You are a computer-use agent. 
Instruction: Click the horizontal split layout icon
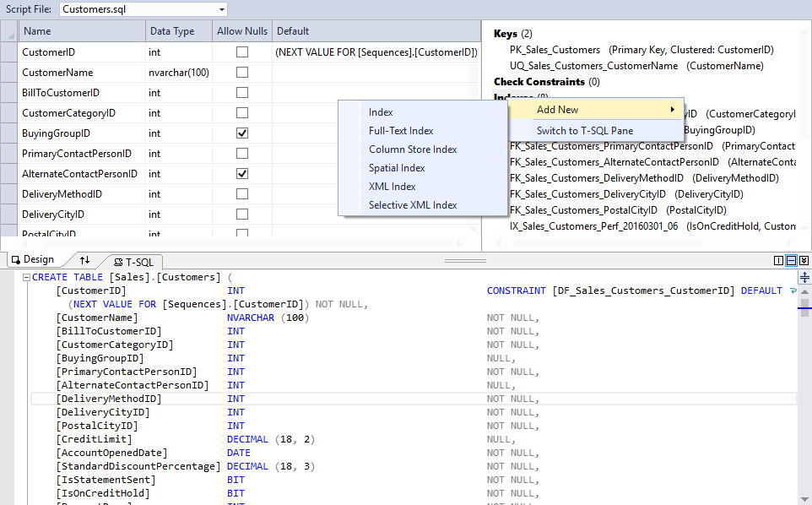pos(791,261)
